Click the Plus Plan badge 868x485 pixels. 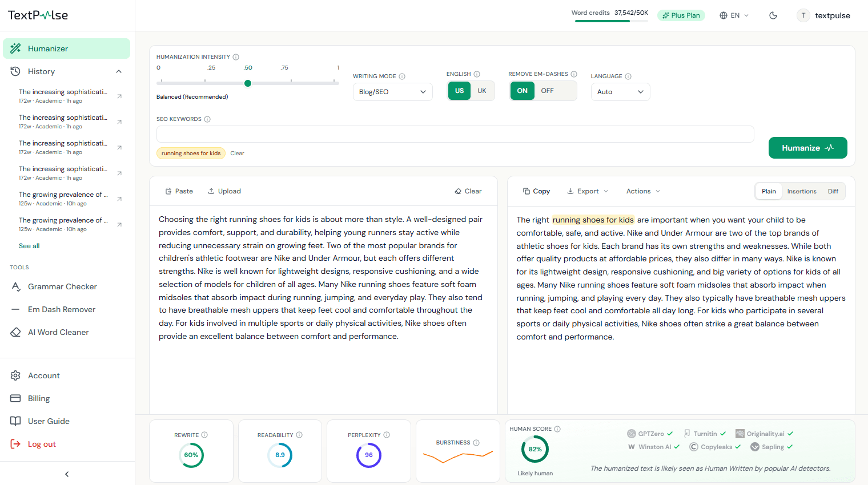pos(681,15)
